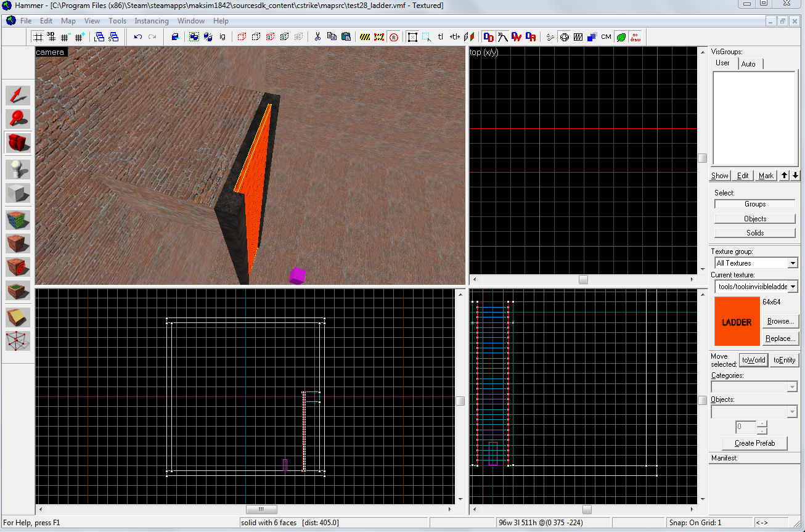The height and width of the screenshot is (532, 805).
Task: Open the Instancing menu
Action: click(x=152, y=21)
